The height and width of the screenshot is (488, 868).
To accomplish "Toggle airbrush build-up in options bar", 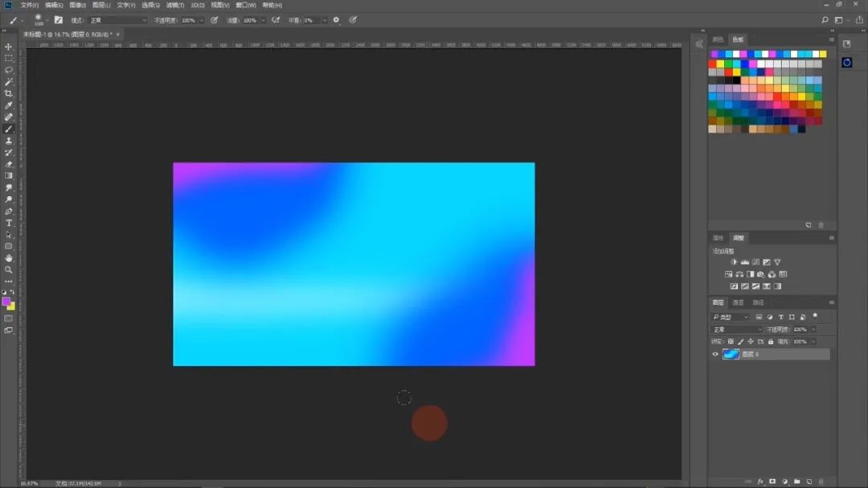I will (276, 20).
